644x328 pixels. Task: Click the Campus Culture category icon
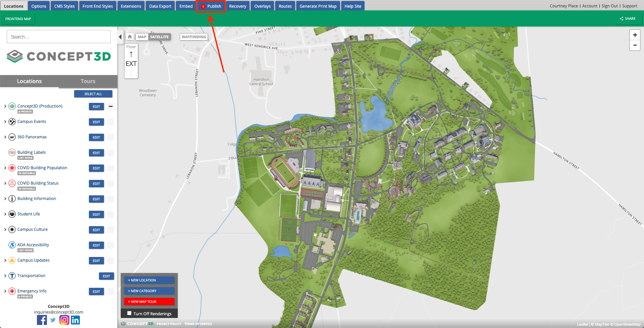[x=12, y=229]
